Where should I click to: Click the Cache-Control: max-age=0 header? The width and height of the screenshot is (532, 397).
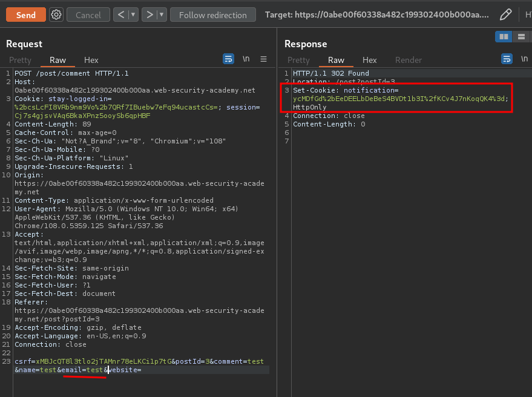(x=65, y=133)
